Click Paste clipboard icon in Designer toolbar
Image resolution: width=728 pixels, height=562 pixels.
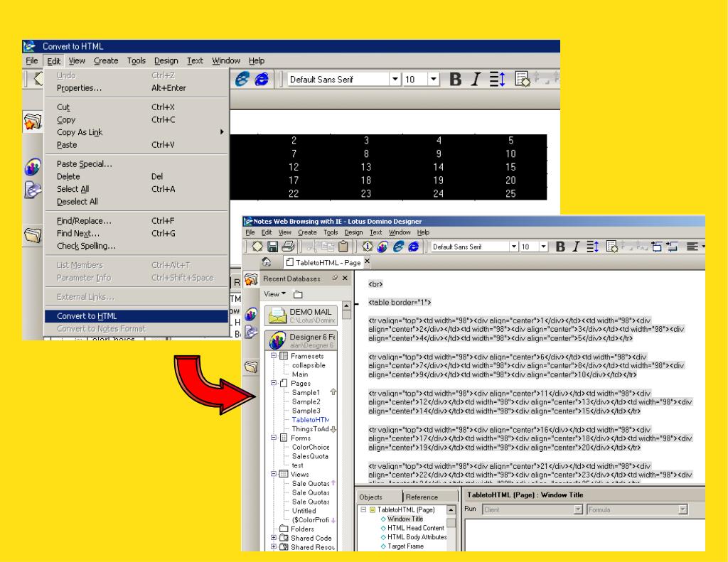[x=343, y=247]
